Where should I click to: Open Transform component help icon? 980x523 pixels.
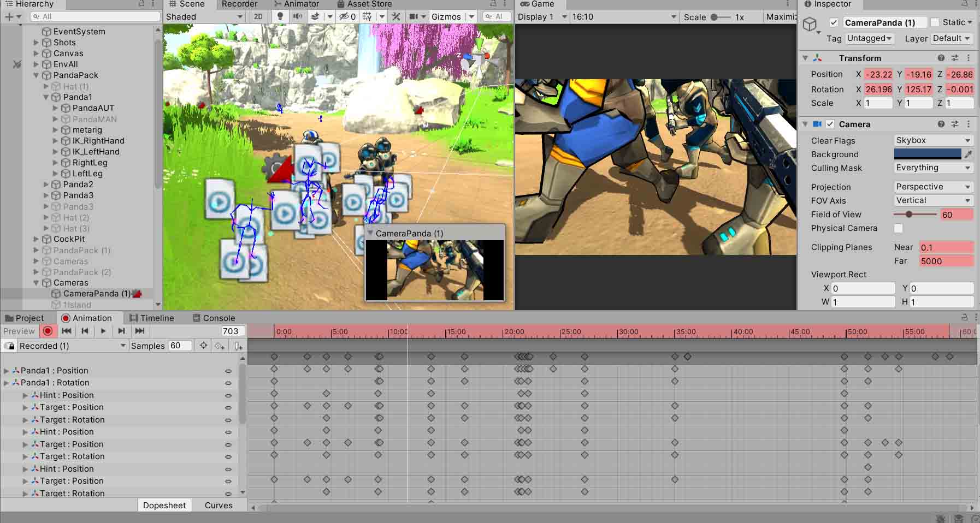click(x=941, y=58)
